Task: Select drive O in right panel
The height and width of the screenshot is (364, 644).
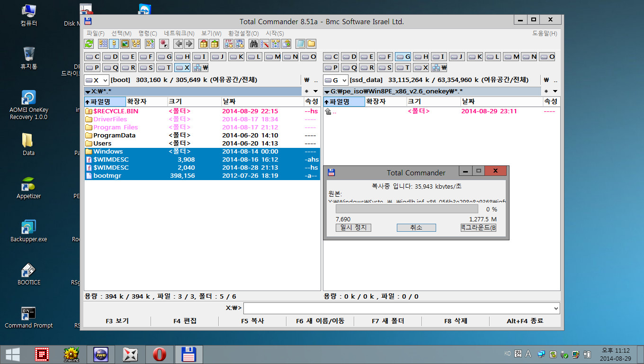Action: point(547,57)
